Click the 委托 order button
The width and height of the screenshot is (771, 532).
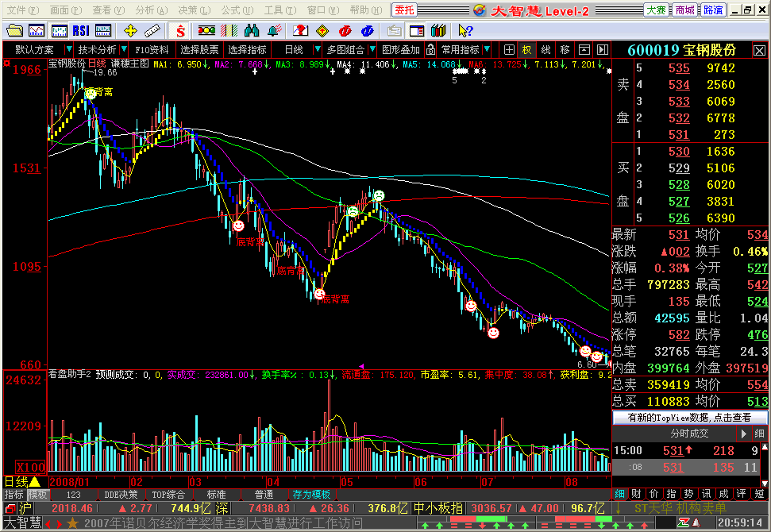[404, 10]
